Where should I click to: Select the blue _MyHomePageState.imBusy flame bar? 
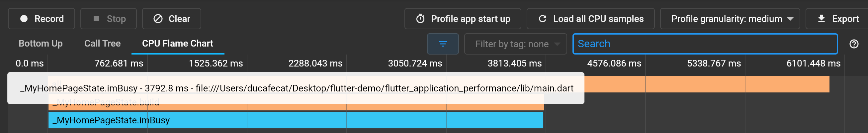click(296, 120)
